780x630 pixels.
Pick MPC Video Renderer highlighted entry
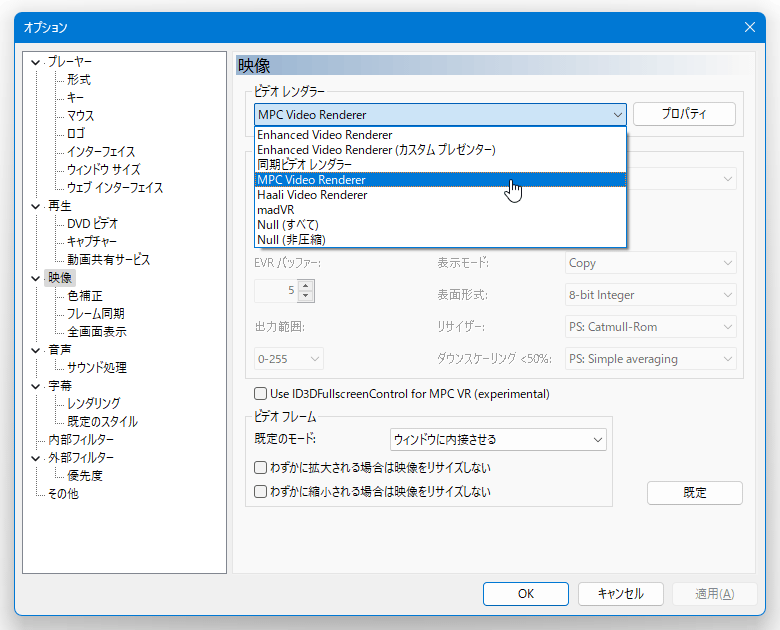tap(440, 180)
